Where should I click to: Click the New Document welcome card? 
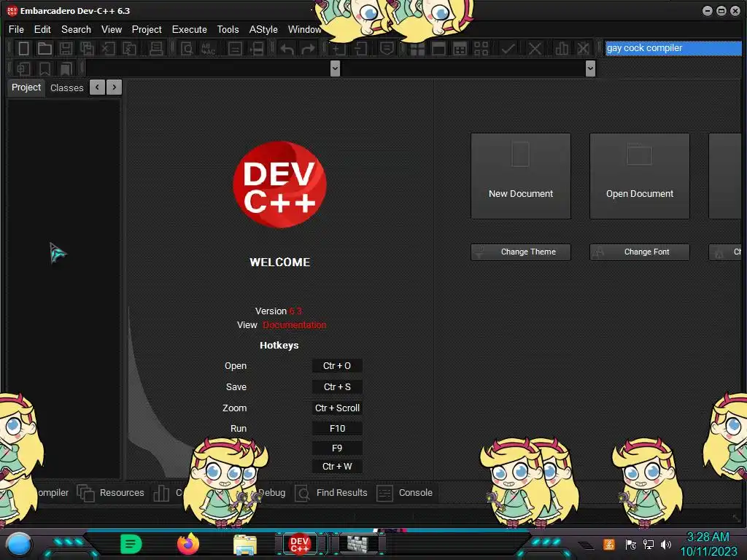pyautogui.click(x=521, y=176)
